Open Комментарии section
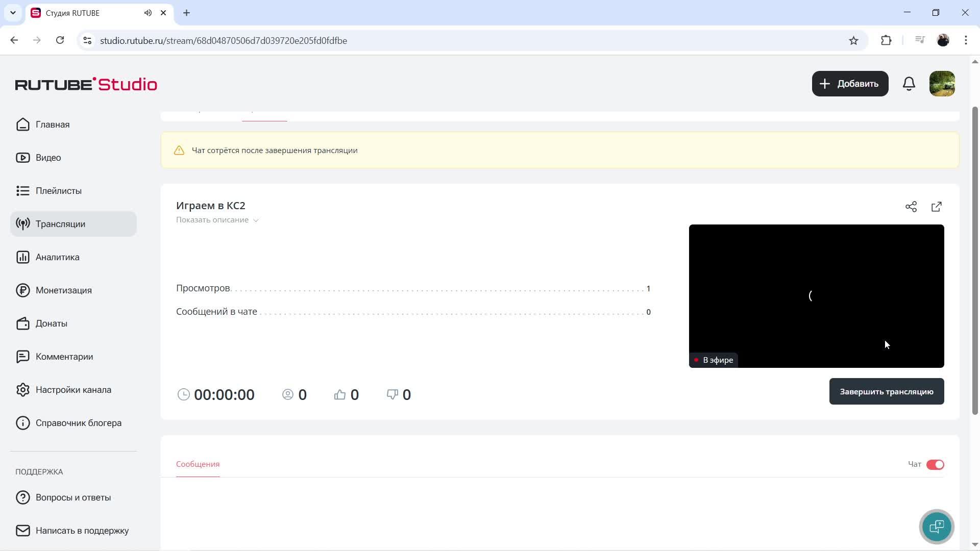The image size is (980, 551). pos(73,357)
